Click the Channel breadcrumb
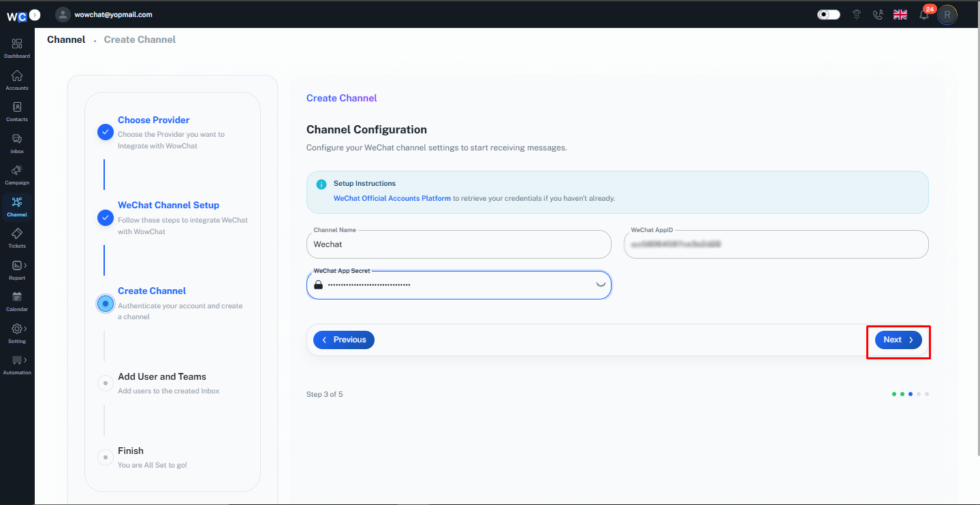This screenshot has width=980, height=505. (x=66, y=39)
